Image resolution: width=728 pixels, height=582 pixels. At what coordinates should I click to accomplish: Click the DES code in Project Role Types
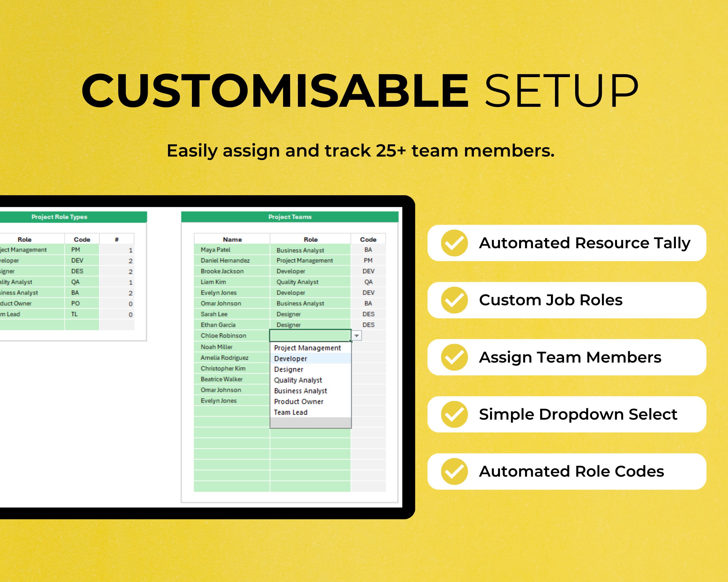tap(82, 271)
